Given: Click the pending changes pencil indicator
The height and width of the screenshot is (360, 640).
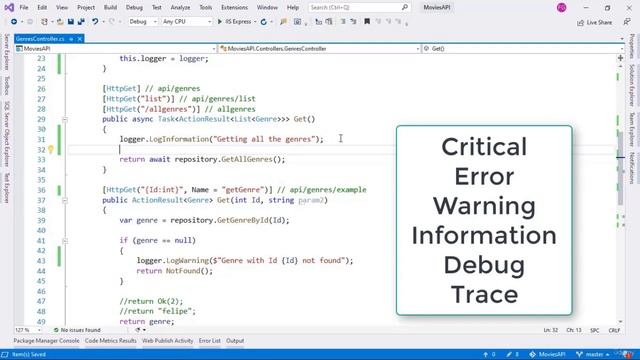Looking at the screenshot, I should (512, 354).
